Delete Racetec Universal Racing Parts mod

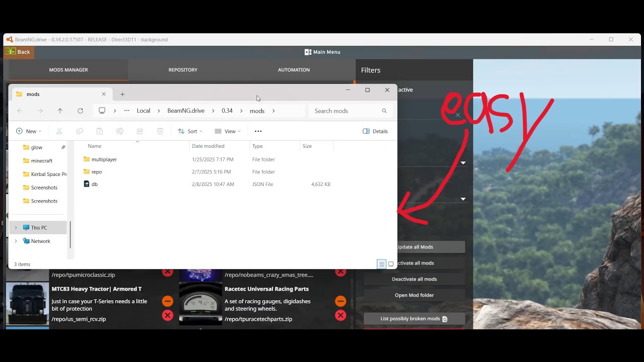click(341, 315)
